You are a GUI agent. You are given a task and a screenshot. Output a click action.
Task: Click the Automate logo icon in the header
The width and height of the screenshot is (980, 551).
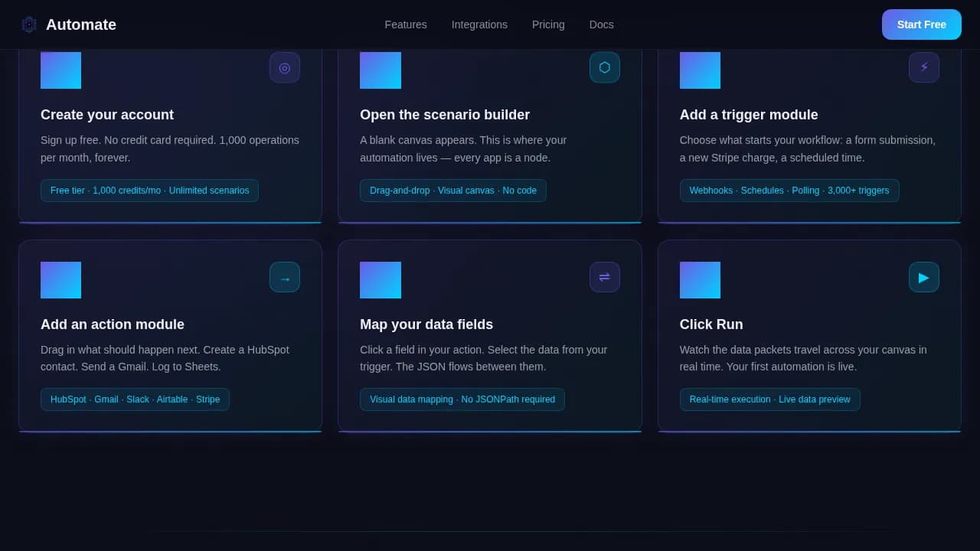click(29, 24)
